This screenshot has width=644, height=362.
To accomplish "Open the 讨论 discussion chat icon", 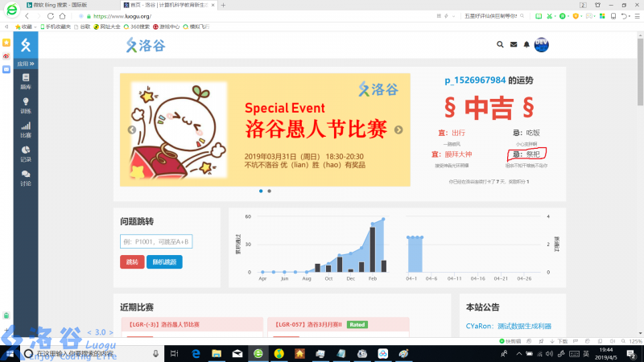I will (26, 178).
